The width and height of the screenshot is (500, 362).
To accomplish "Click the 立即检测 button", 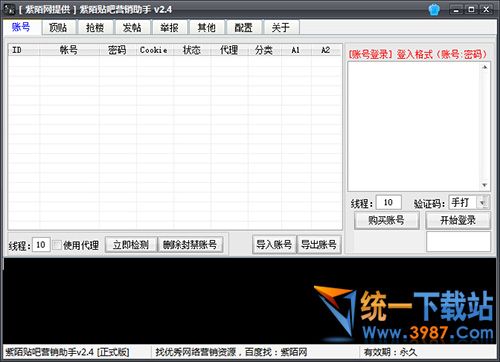I will [131, 245].
